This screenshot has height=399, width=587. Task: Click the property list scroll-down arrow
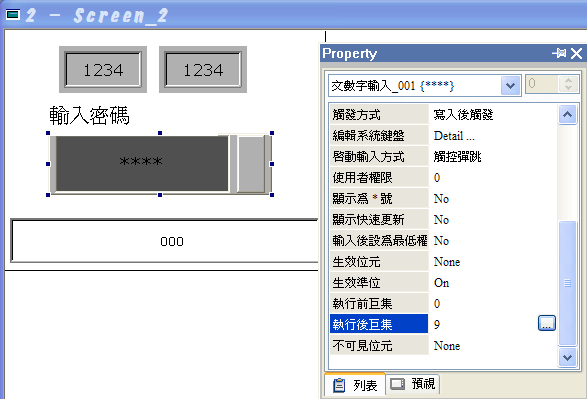pyautogui.click(x=567, y=357)
